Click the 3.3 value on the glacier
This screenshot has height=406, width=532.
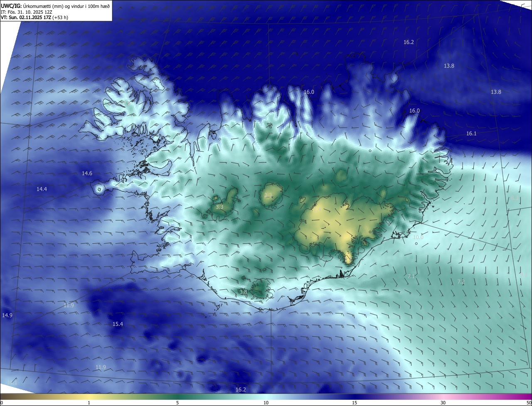tap(219, 206)
